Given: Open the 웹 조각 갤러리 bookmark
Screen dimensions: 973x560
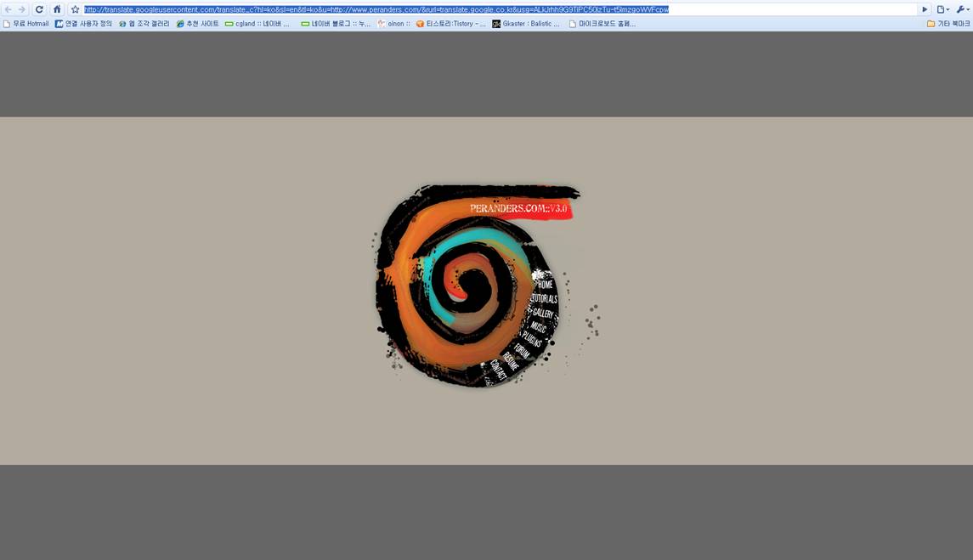Looking at the screenshot, I should tap(144, 24).
